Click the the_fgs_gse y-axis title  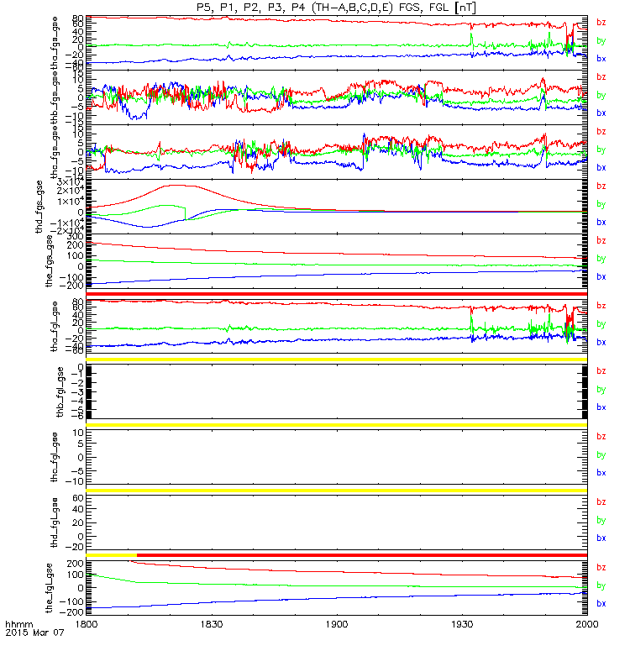click(49, 261)
